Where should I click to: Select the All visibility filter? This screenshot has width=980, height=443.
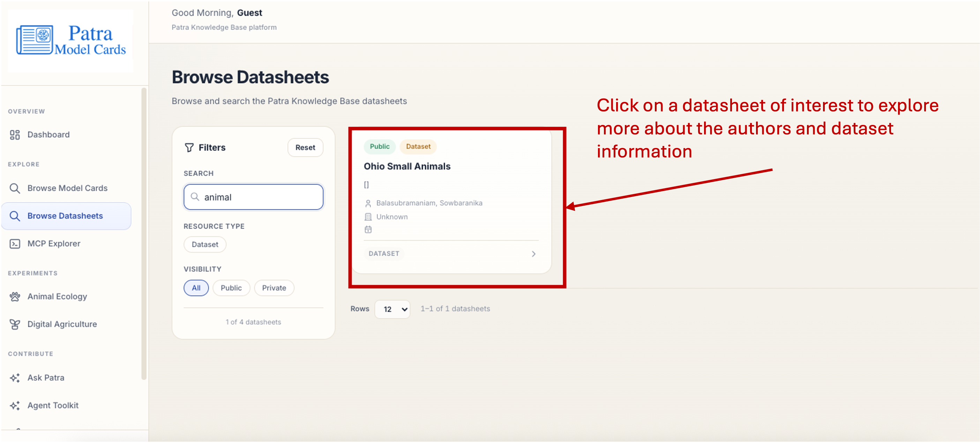click(196, 288)
